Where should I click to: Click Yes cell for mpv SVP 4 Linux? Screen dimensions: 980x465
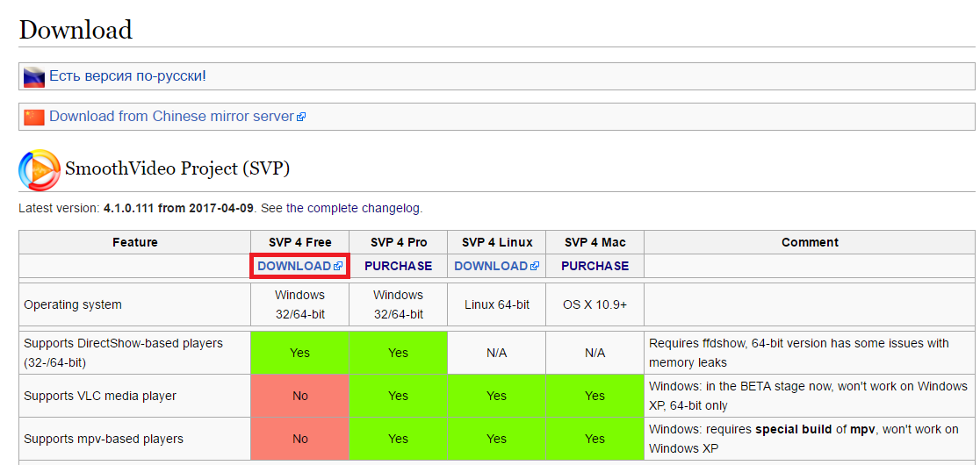496,439
